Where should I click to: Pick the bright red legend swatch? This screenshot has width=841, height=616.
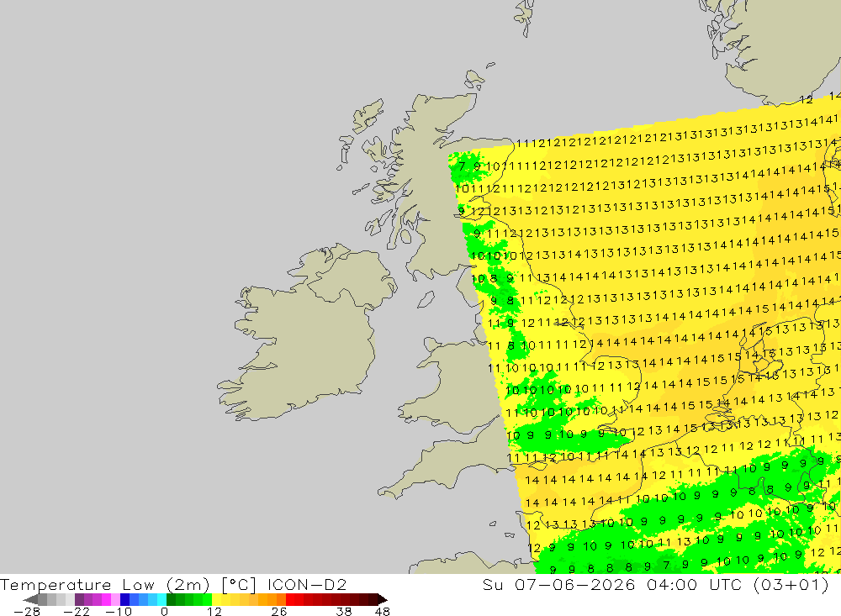point(290,599)
